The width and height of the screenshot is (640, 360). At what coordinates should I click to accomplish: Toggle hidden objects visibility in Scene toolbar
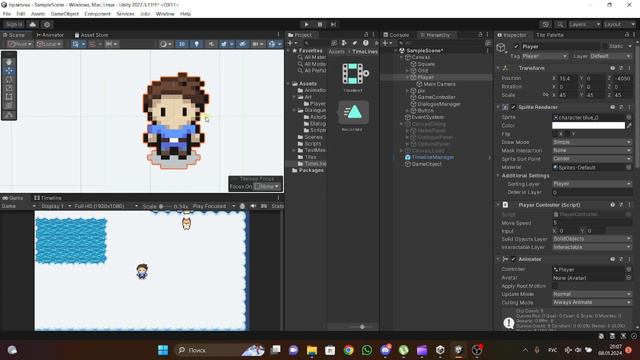(242, 44)
